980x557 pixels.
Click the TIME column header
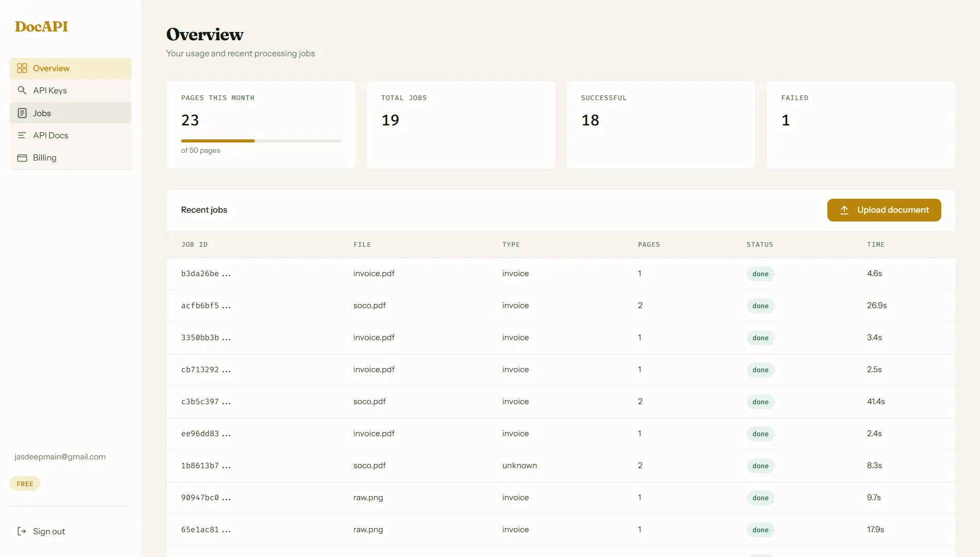click(x=876, y=245)
